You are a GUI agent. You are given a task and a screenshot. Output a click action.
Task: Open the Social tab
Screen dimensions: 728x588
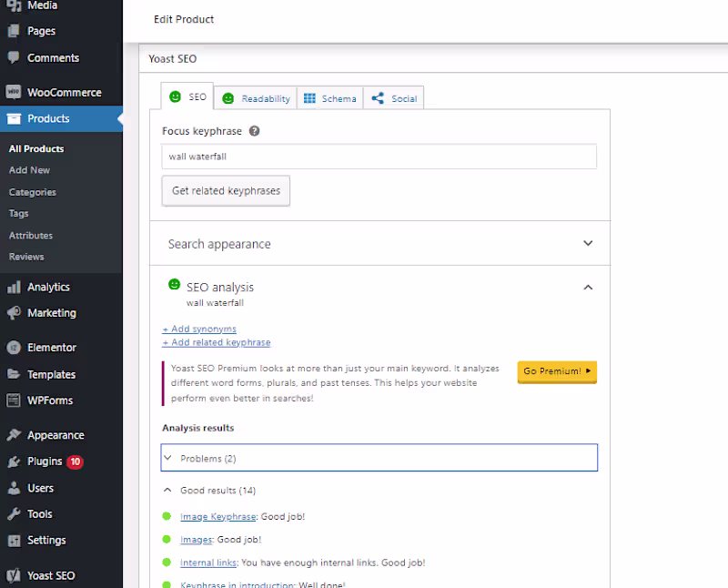click(x=394, y=98)
